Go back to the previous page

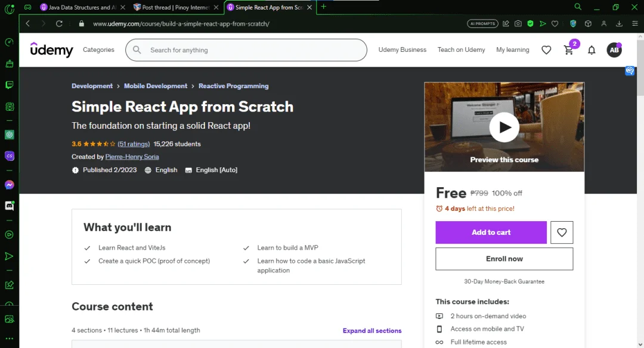tap(28, 23)
